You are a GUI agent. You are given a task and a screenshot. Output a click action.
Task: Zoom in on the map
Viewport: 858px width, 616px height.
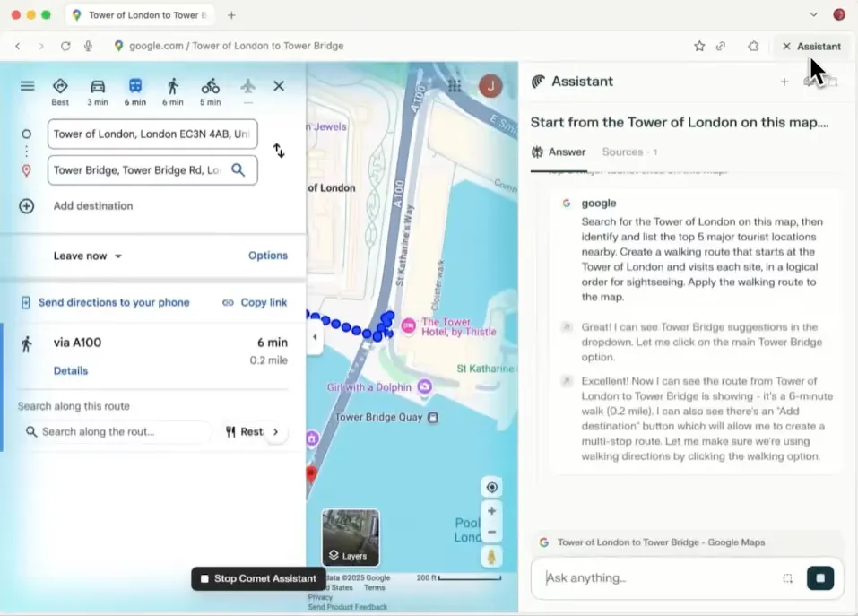click(x=492, y=511)
